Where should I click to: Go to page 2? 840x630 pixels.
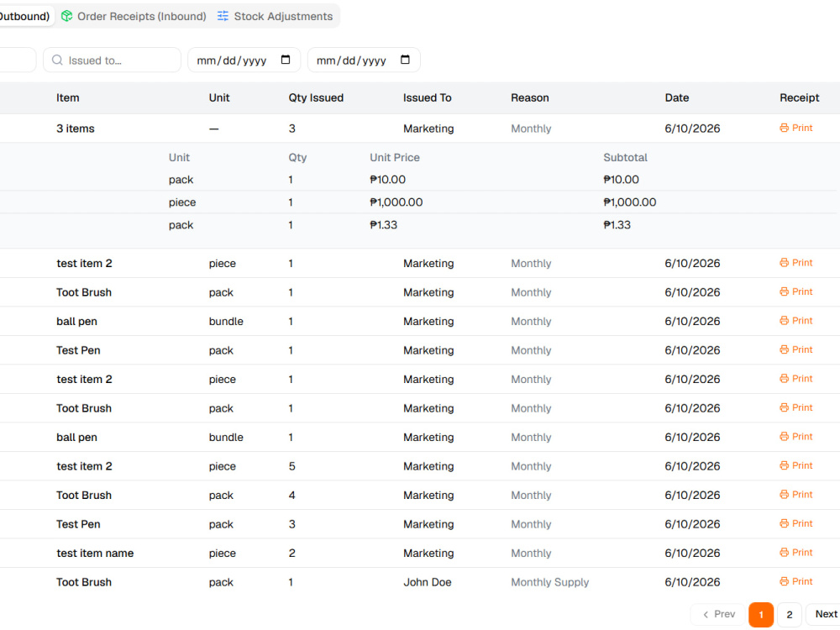click(x=789, y=615)
